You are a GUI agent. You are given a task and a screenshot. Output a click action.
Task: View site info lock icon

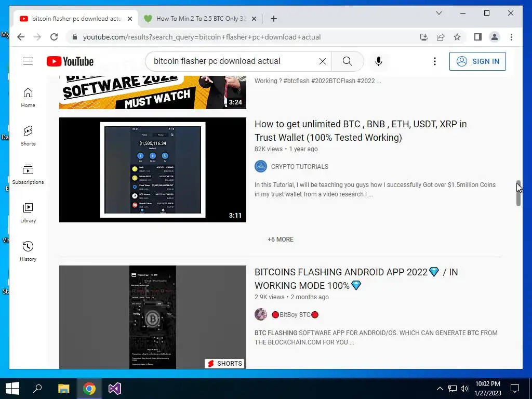75,37
